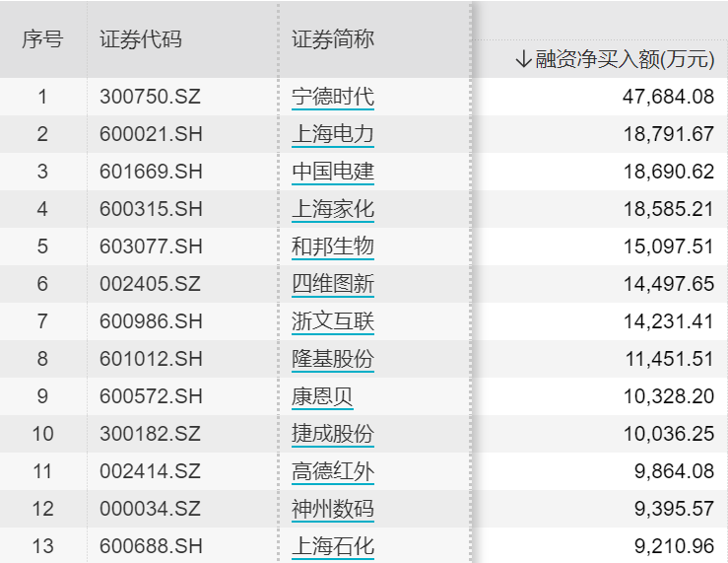Image resolution: width=728 pixels, height=563 pixels.
Task: Click the value 18,585.21
Action: [x=669, y=209]
